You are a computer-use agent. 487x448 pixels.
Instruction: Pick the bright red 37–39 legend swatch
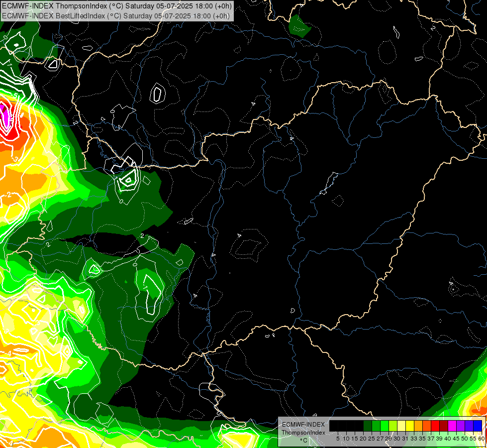[435, 426]
